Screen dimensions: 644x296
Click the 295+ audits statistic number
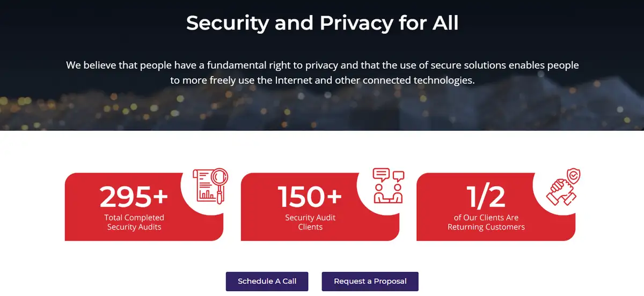[x=134, y=197]
